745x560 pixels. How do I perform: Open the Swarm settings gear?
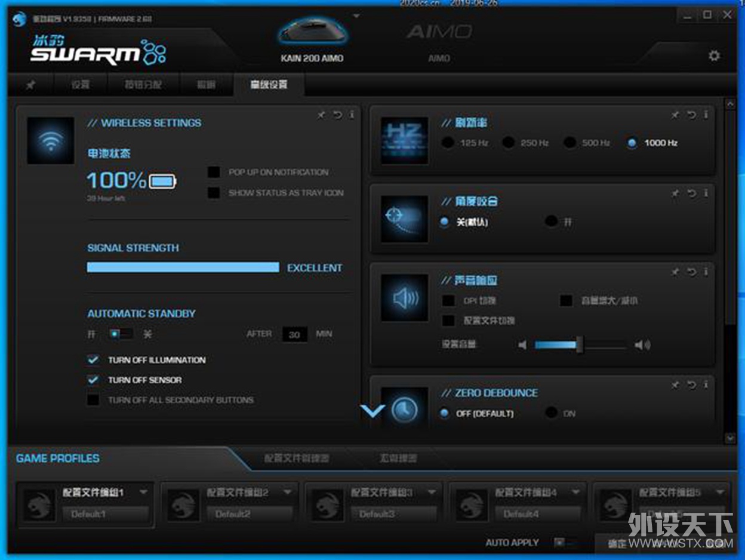[x=714, y=56]
